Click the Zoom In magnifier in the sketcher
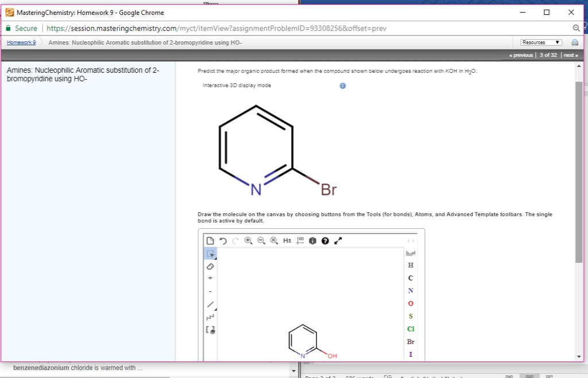The width and height of the screenshot is (588, 378). point(248,241)
